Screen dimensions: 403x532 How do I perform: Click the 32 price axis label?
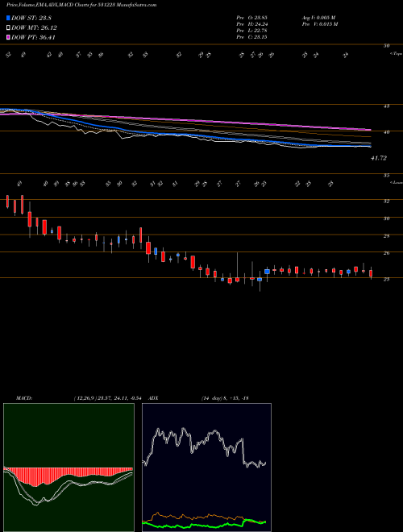[x=386, y=202]
